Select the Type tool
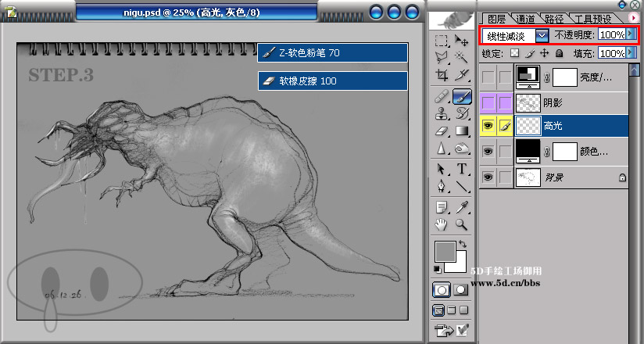 coord(462,170)
